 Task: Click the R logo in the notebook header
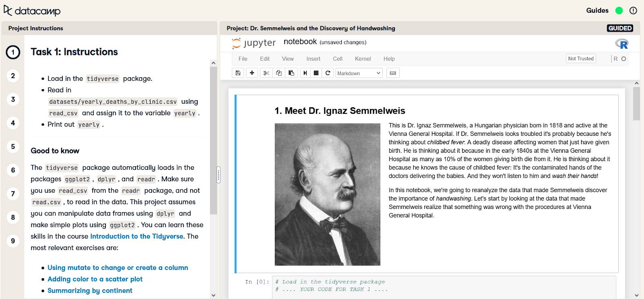621,44
